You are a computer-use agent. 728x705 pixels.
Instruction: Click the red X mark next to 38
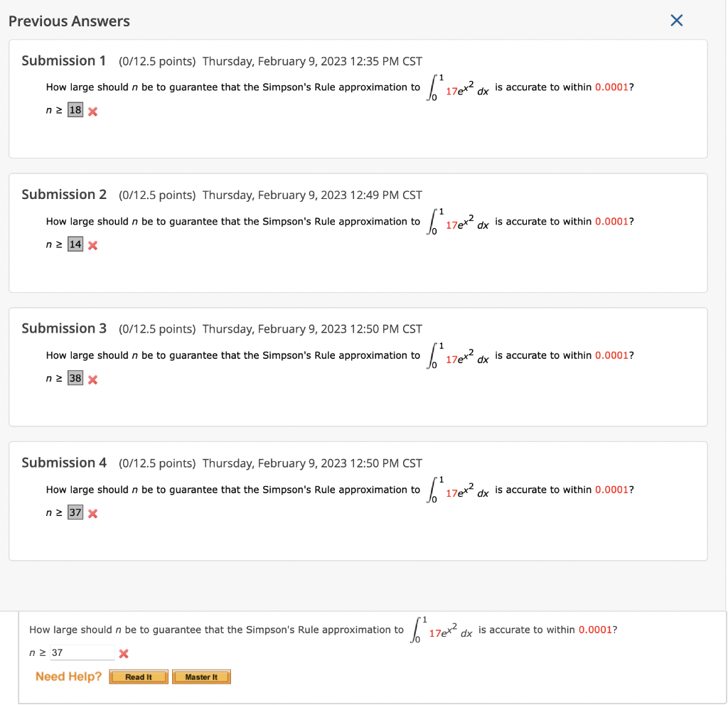(x=91, y=379)
